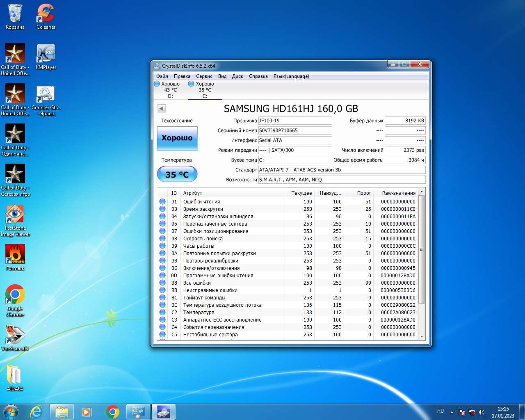The width and height of the screenshot is (525, 420).
Task: Select the C: drive tab
Action: (x=205, y=90)
